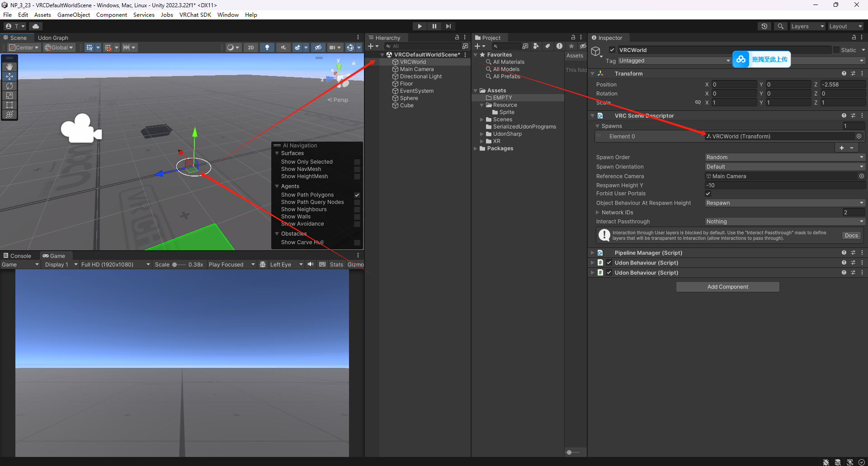Select the Scale tool
Screen dimensions: 868x466
tap(9, 95)
